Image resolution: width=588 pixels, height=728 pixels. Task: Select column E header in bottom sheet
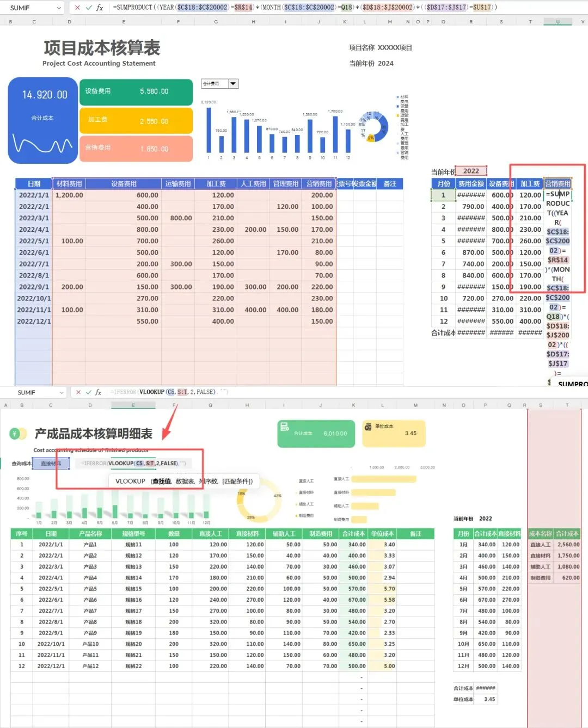pos(133,405)
